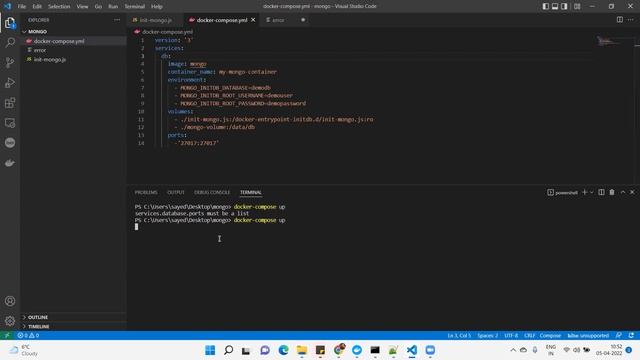
Task: Open the Remote Explorer view
Action: pyautogui.click(x=10, y=123)
